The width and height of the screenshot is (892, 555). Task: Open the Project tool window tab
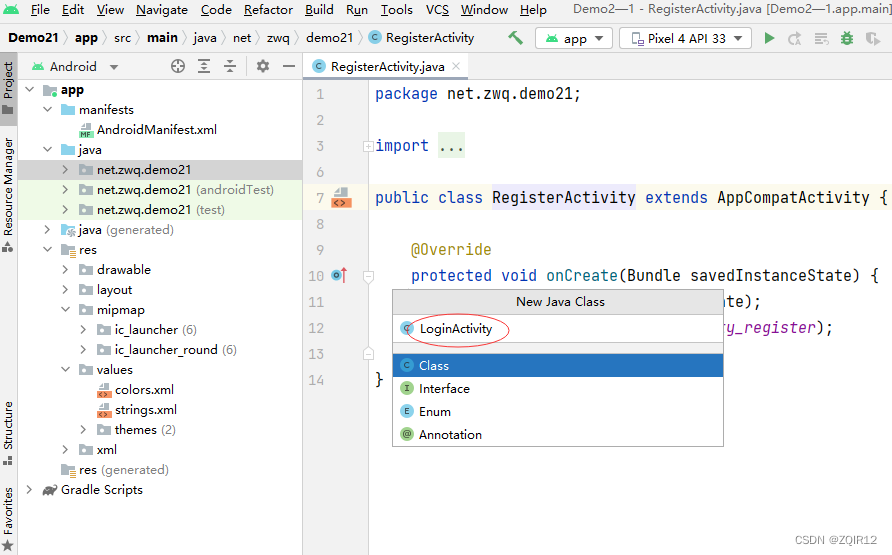coord(8,87)
